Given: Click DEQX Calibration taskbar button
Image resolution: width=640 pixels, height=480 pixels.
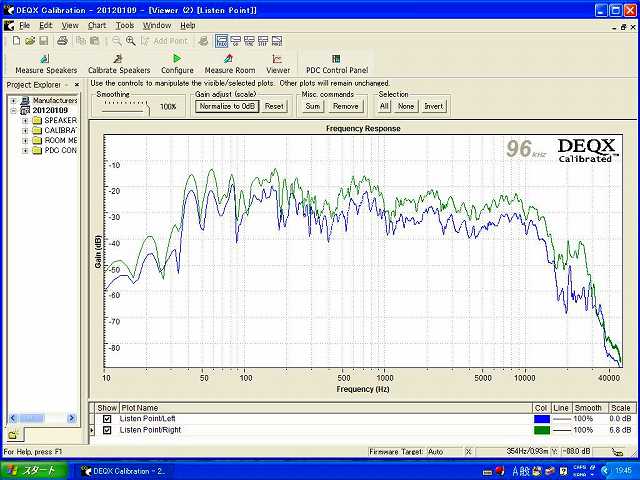Looking at the screenshot, I should (123, 471).
